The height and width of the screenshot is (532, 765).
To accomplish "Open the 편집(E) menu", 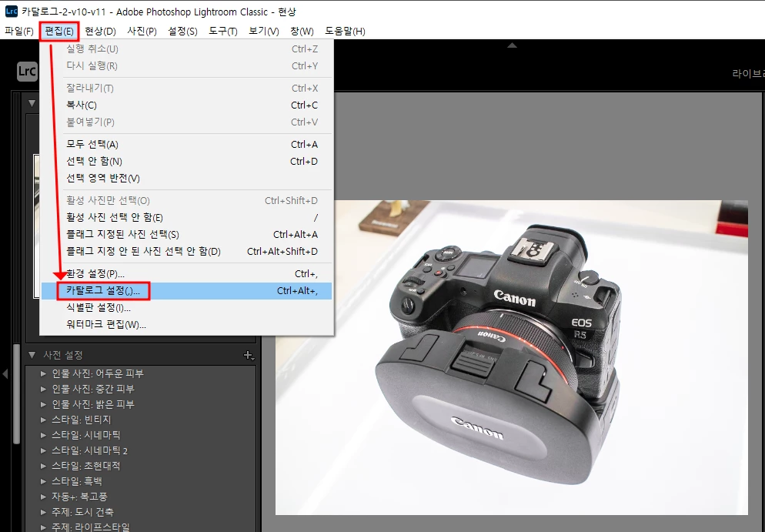I will (59, 32).
